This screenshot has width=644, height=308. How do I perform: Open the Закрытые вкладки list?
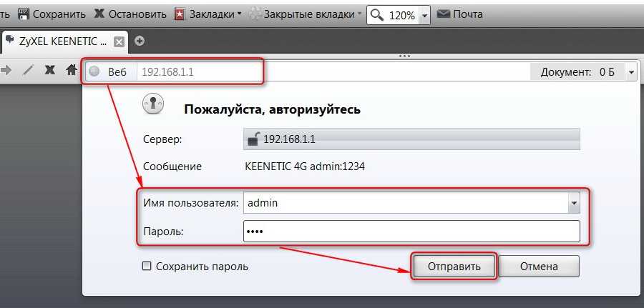[307, 14]
